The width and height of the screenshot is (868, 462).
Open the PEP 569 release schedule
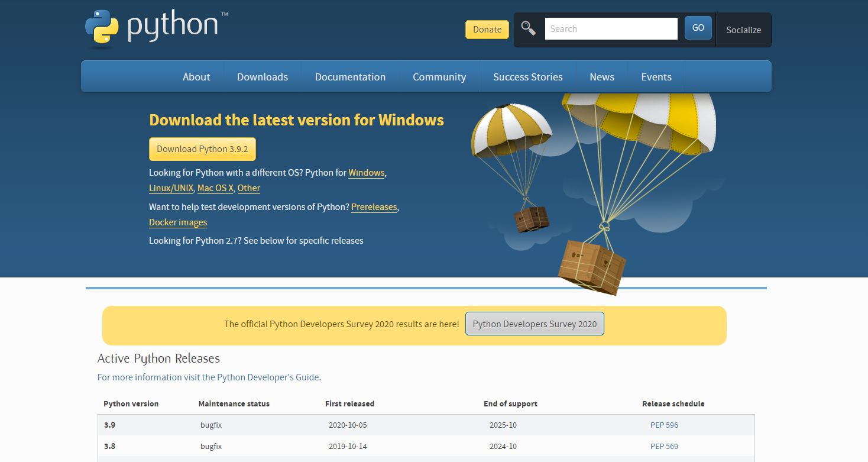[664, 446]
